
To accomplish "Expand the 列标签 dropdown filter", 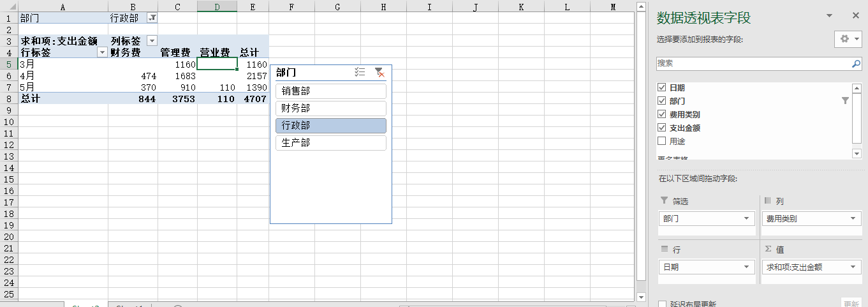I will point(152,41).
